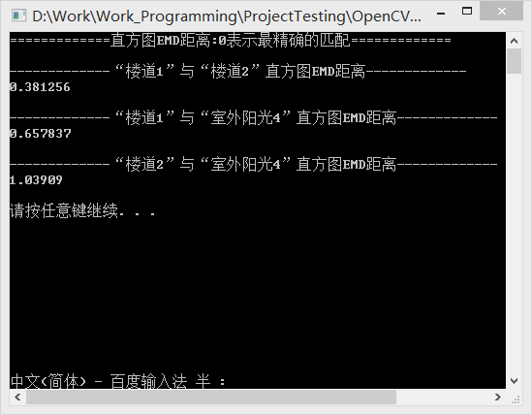Click the 1.03909 EMD distance value
This screenshot has width=532, height=415.
coord(36,180)
